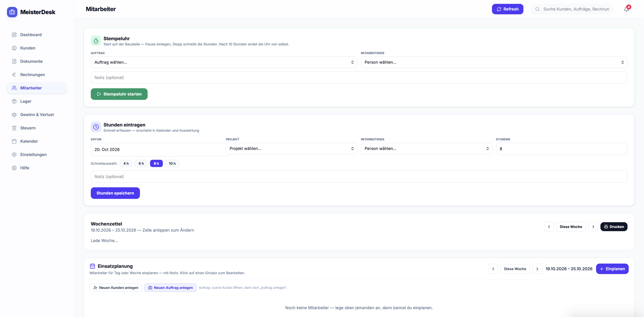This screenshot has height=317, width=644.
Task: Open the Projekt wählen dropdown
Action: (x=291, y=148)
